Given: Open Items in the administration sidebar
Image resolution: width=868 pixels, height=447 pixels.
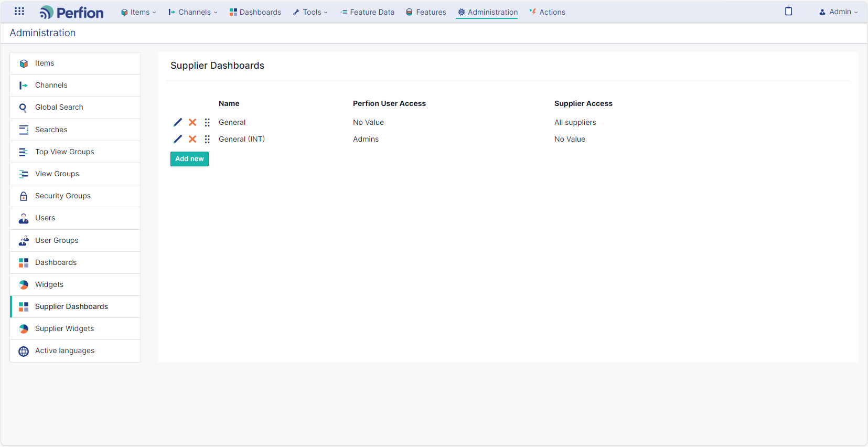Looking at the screenshot, I should (75, 63).
